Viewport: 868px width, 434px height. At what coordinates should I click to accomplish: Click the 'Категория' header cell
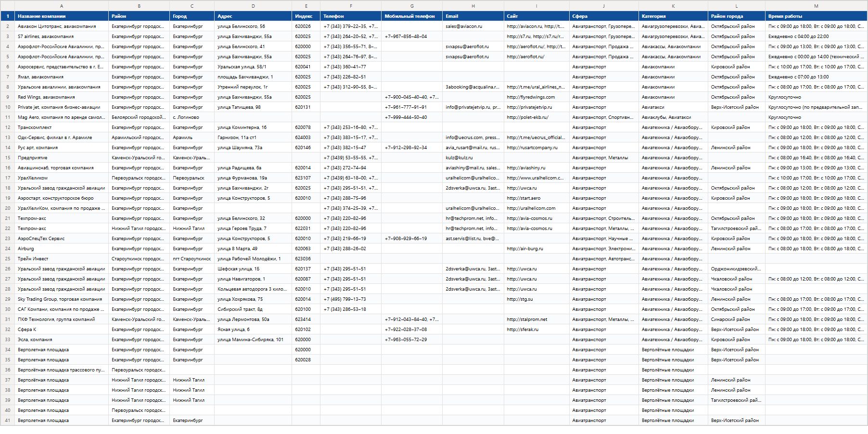point(673,16)
